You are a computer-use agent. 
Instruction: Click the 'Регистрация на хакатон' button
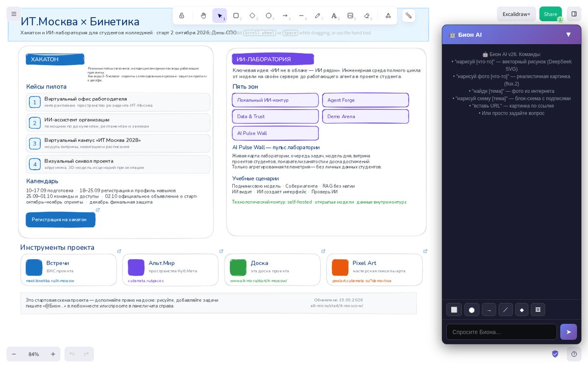coord(60,220)
